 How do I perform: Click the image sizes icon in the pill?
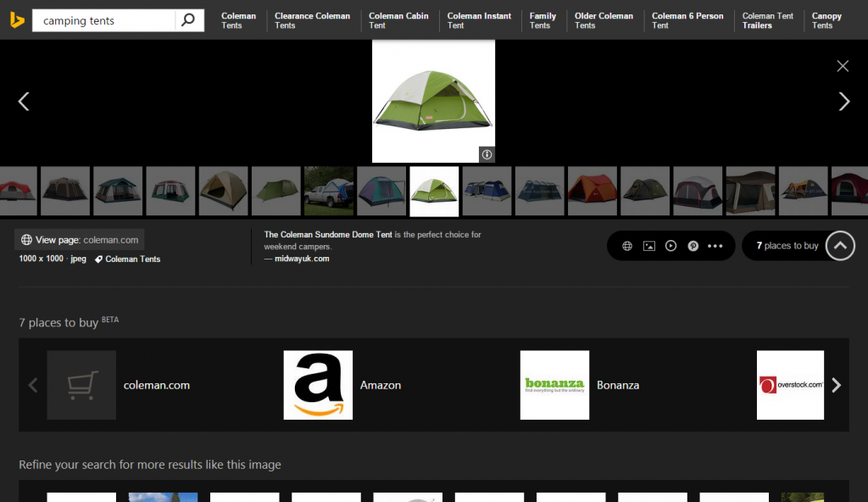(x=649, y=245)
